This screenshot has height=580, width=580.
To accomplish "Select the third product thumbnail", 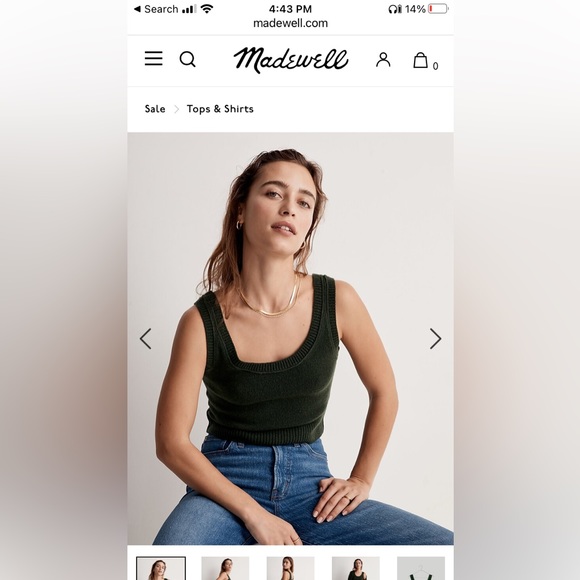I will tap(290, 568).
